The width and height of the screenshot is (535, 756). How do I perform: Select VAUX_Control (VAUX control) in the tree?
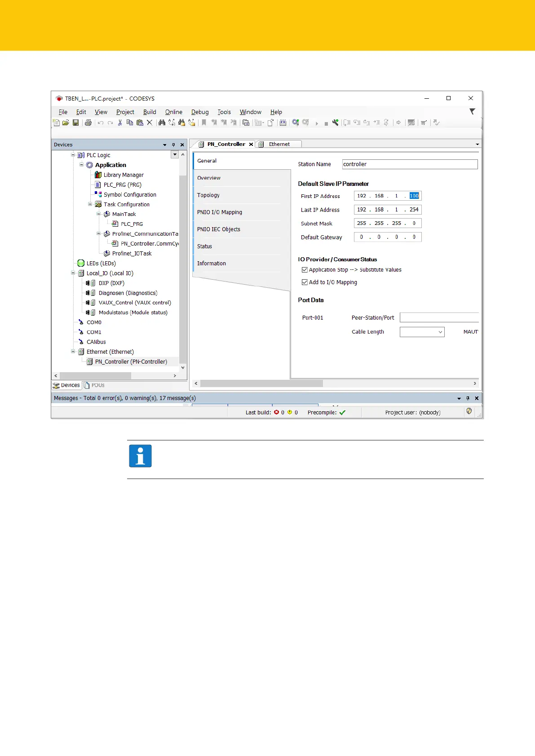(135, 303)
